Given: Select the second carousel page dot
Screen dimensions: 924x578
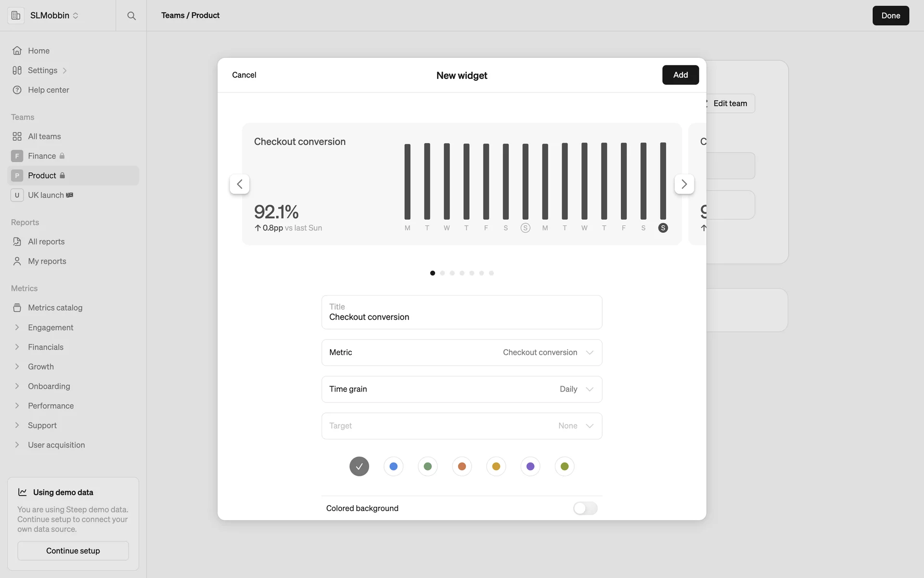Looking at the screenshot, I should [x=442, y=273].
